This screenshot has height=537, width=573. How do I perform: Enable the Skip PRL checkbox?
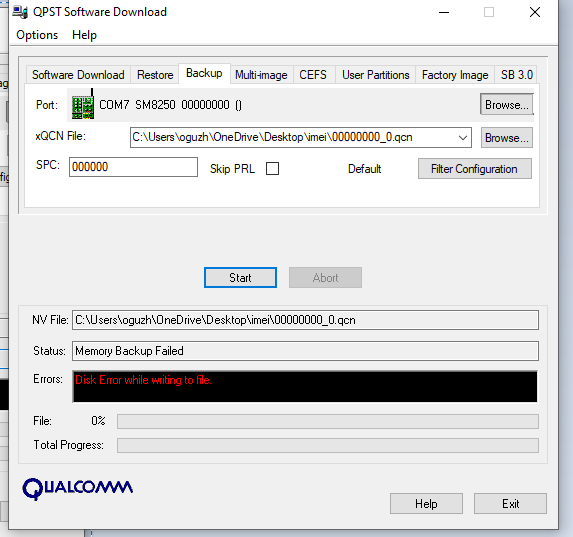(x=272, y=169)
